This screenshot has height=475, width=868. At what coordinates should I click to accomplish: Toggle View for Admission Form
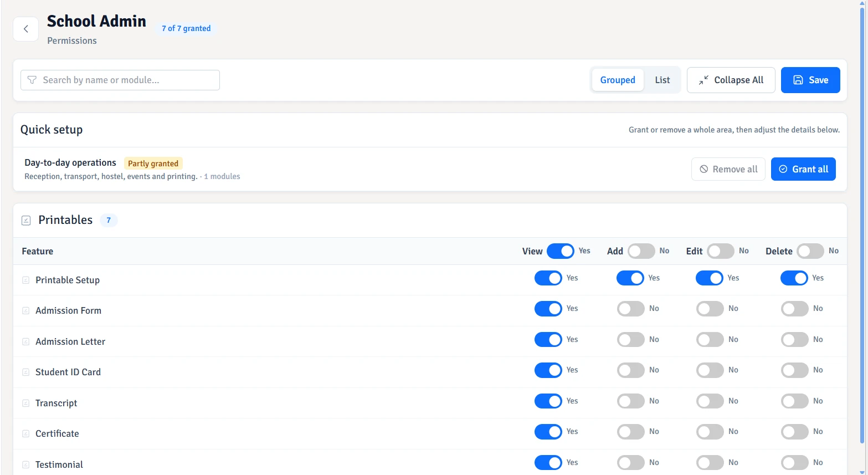pos(548,309)
